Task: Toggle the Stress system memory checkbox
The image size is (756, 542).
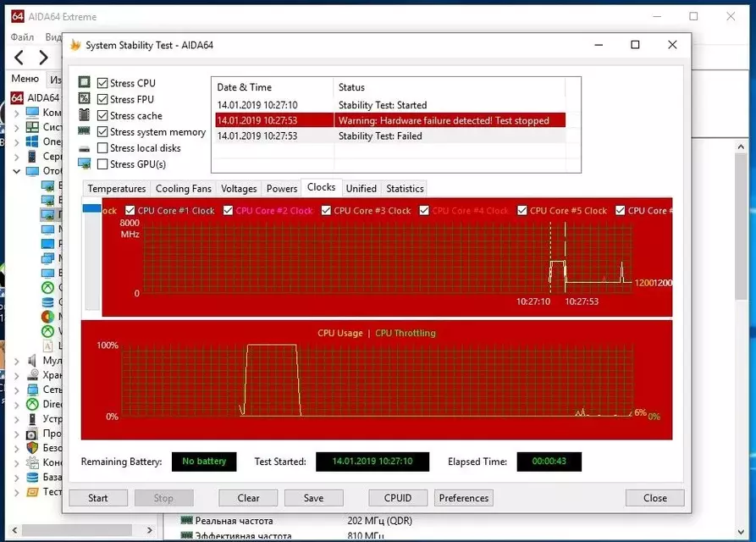Action: 102,131
